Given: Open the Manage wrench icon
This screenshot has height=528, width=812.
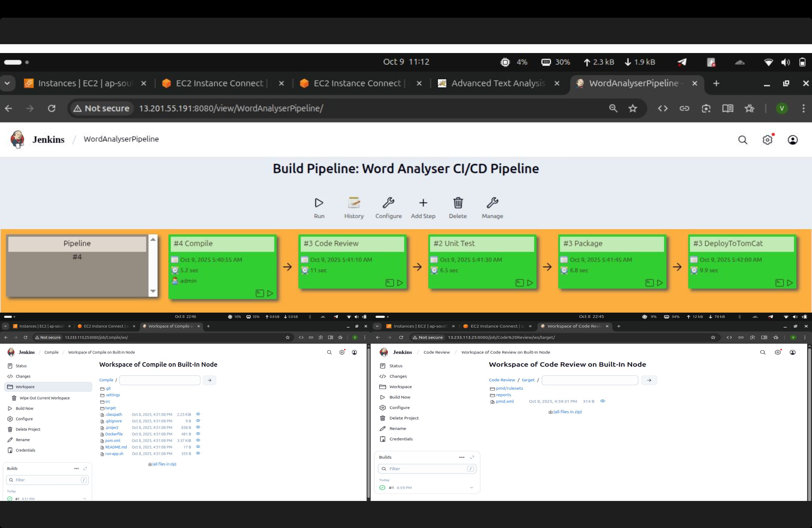Looking at the screenshot, I should pyautogui.click(x=492, y=203).
